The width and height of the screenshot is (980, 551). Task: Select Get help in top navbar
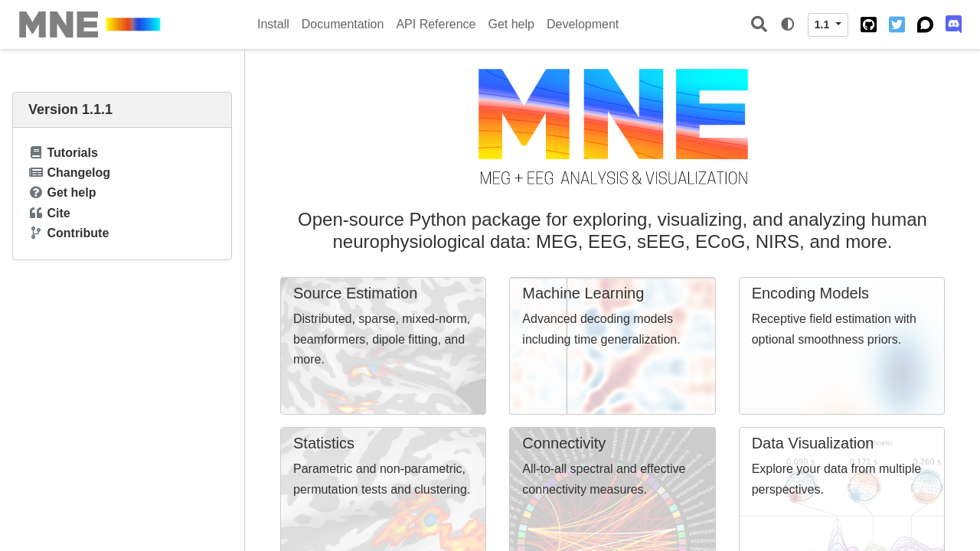click(x=511, y=24)
